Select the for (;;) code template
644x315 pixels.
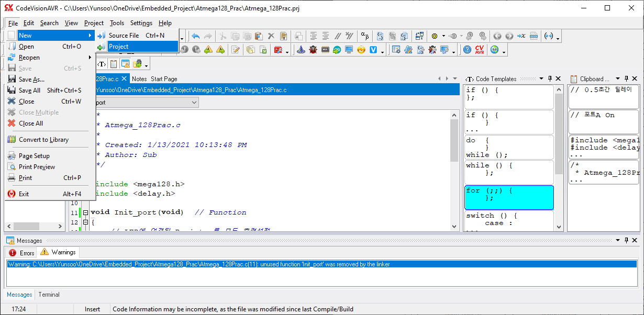pyautogui.click(x=509, y=197)
